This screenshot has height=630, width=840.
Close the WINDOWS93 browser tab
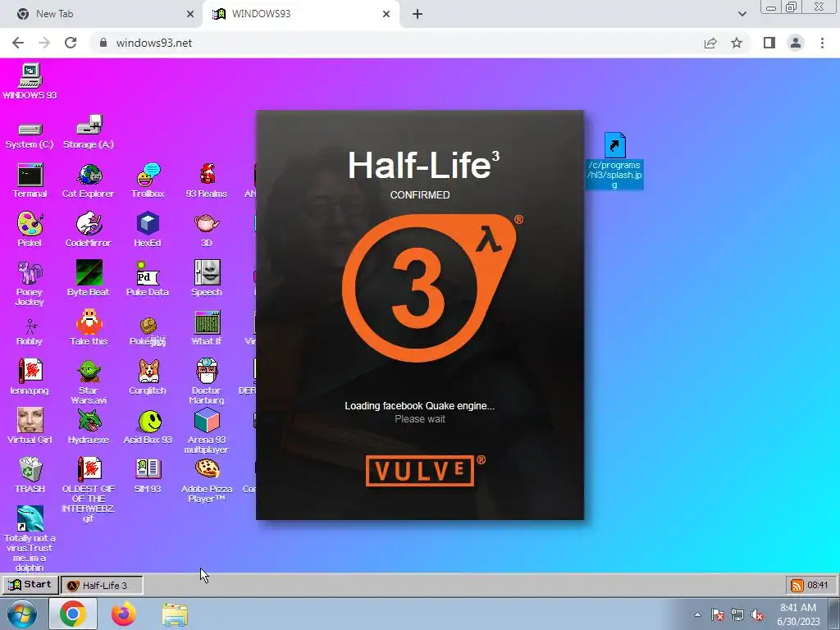point(386,14)
